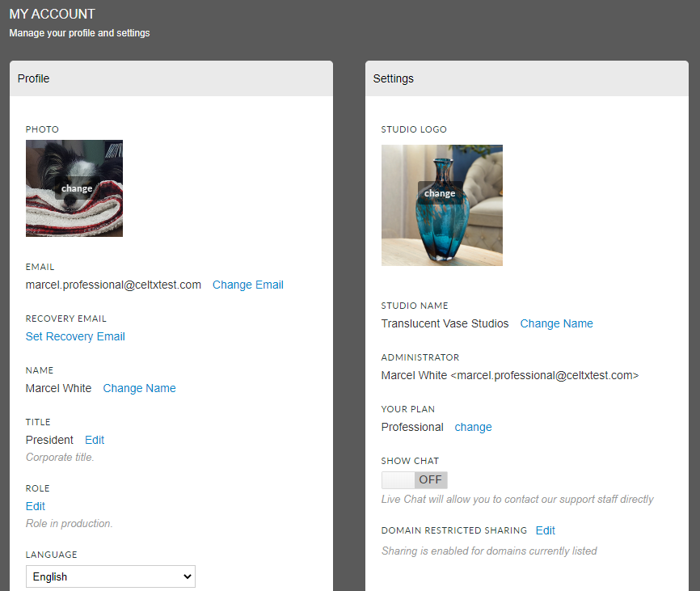Open the English language dropdown
The width and height of the screenshot is (700, 591).
tap(110, 576)
